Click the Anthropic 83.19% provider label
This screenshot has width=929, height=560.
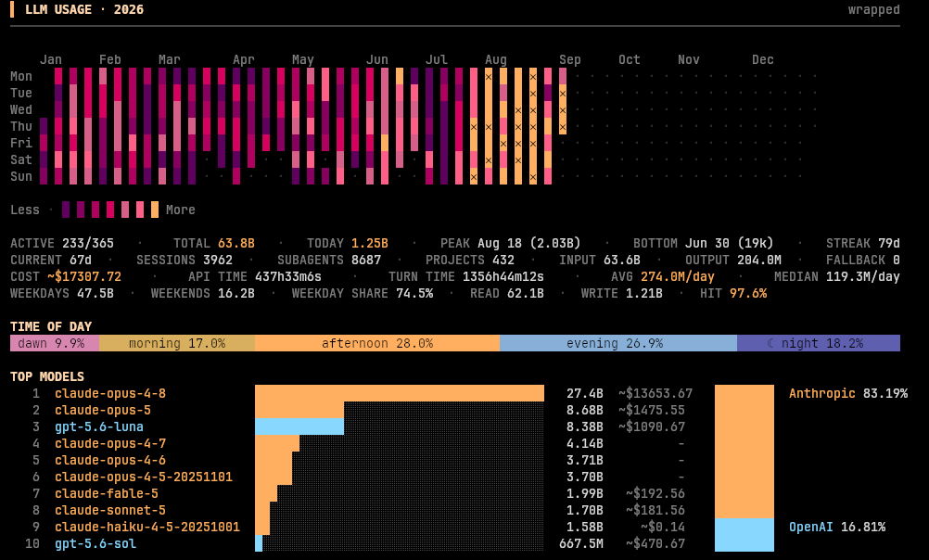pyautogui.click(x=847, y=393)
